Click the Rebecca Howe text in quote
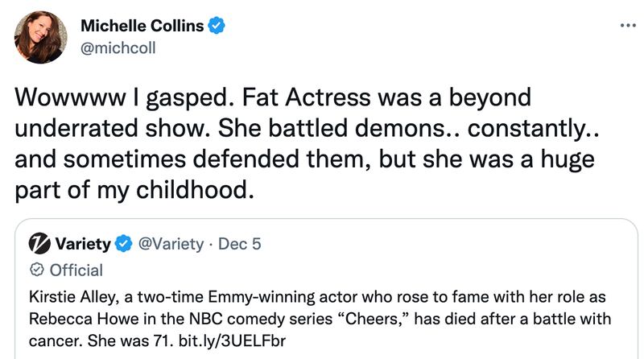644x359 pixels. (84, 319)
